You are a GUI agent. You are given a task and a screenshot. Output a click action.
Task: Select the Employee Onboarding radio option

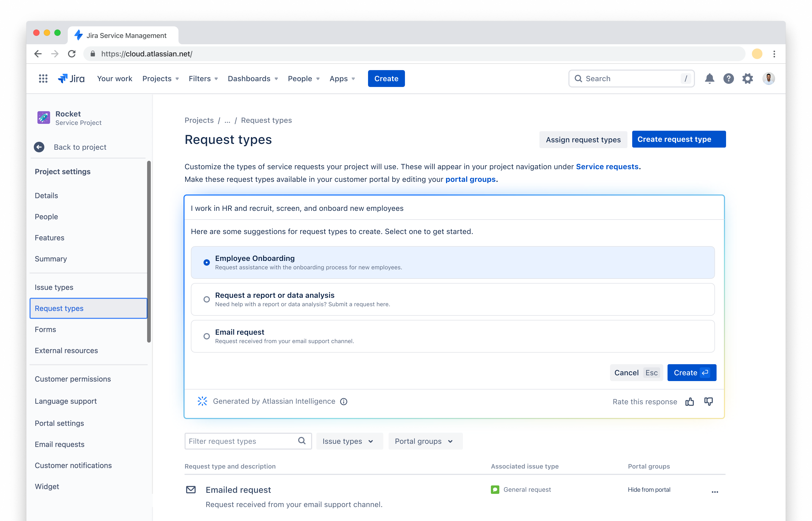[x=206, y=262]
